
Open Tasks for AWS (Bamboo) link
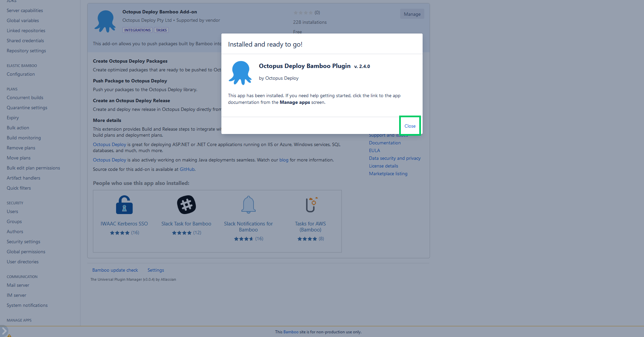tap(311, 227)
